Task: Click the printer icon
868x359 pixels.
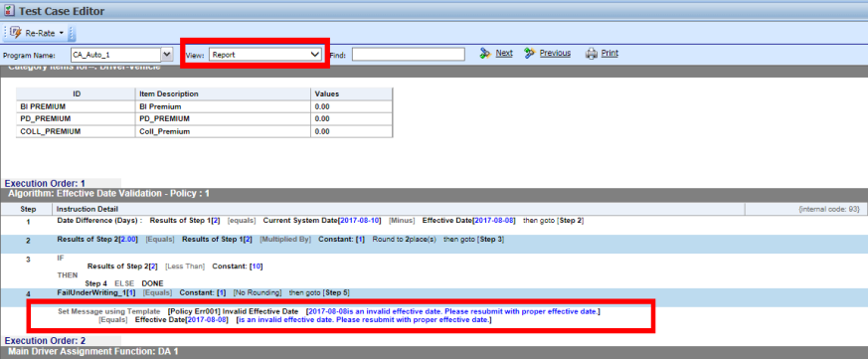Action: click(x=592, y=54)
